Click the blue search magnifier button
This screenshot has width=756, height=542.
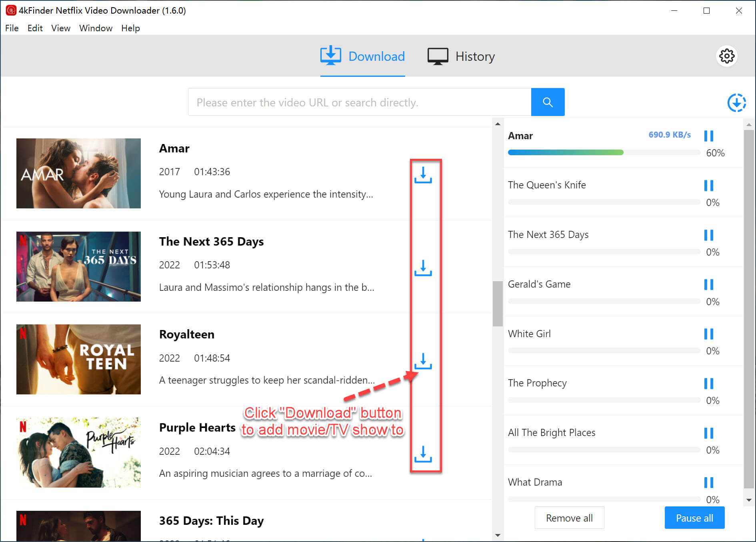tap(548, 102)
